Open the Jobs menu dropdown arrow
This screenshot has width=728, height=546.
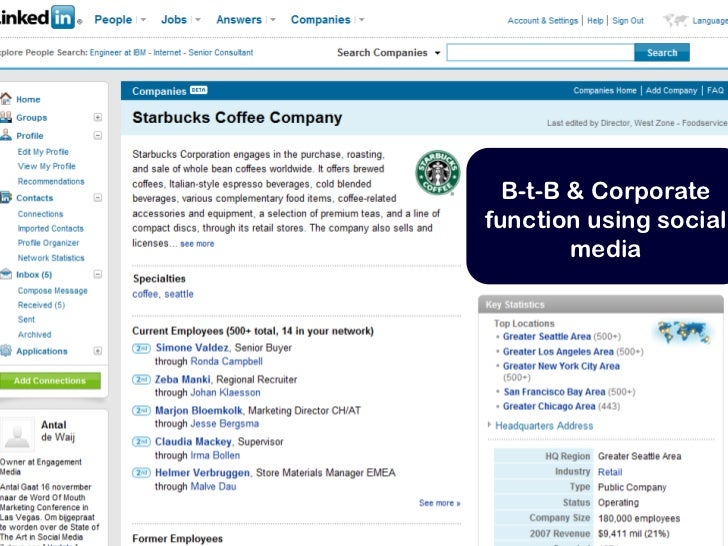pyautogui.click(x=198, y=20)
